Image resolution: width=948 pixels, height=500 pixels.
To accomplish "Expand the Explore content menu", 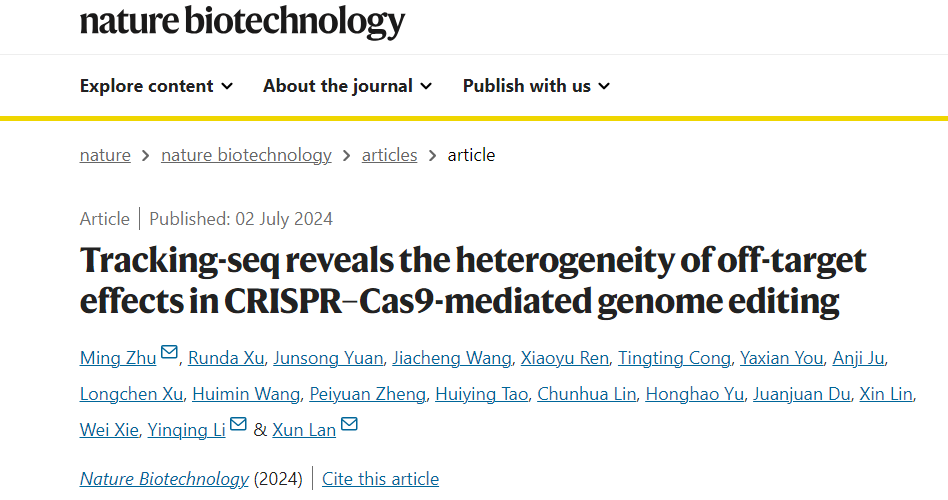I will pos(157,86).
